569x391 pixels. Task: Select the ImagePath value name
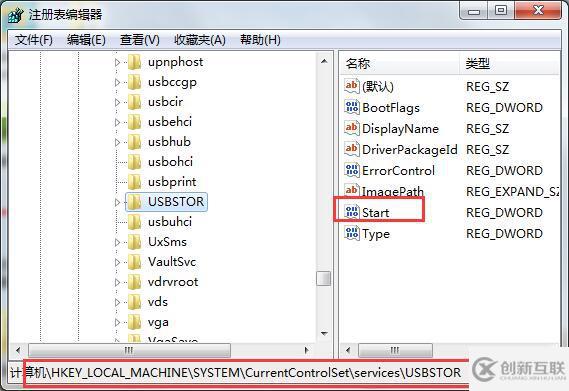(393, 191)
